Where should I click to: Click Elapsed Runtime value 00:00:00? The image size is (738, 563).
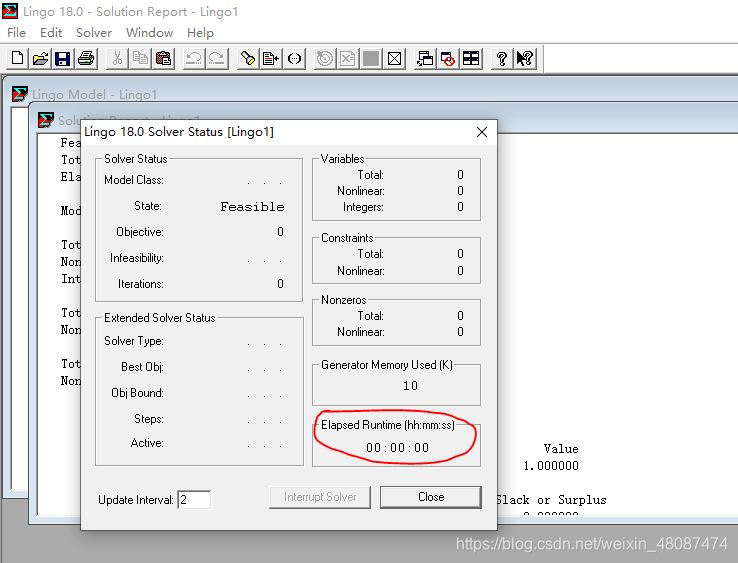pos(398,448)
